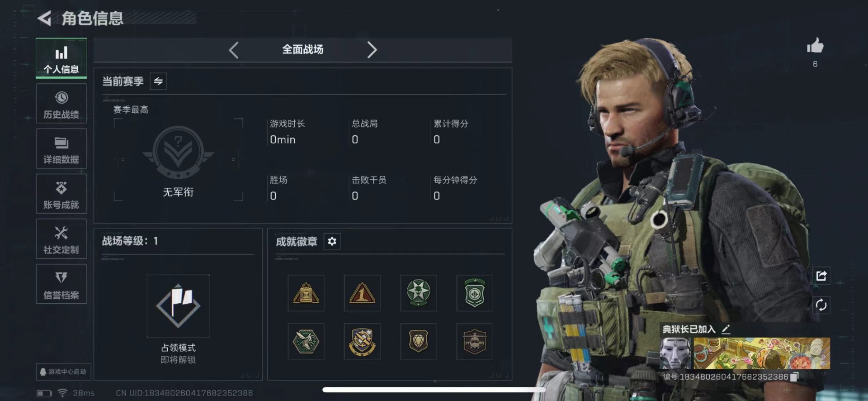The width and height of the screenshot is (868, 401).
Task: Select the number 1 triangle badge
Action: coord(362,293)
